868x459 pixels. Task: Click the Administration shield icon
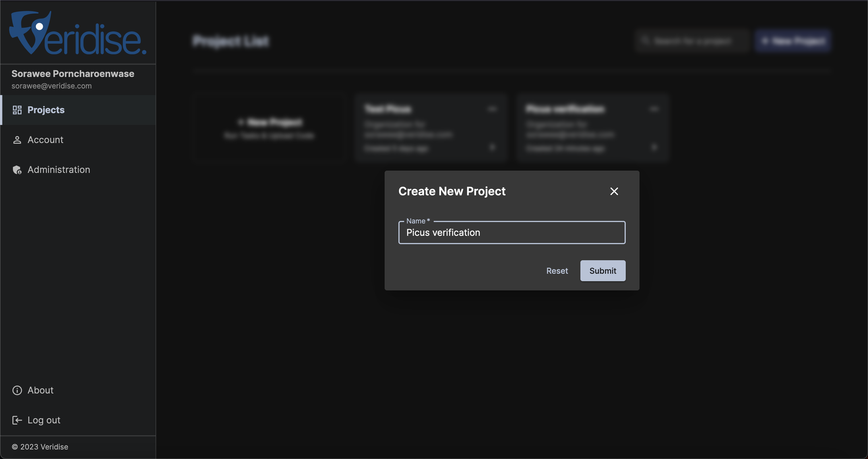pos(17,170)
